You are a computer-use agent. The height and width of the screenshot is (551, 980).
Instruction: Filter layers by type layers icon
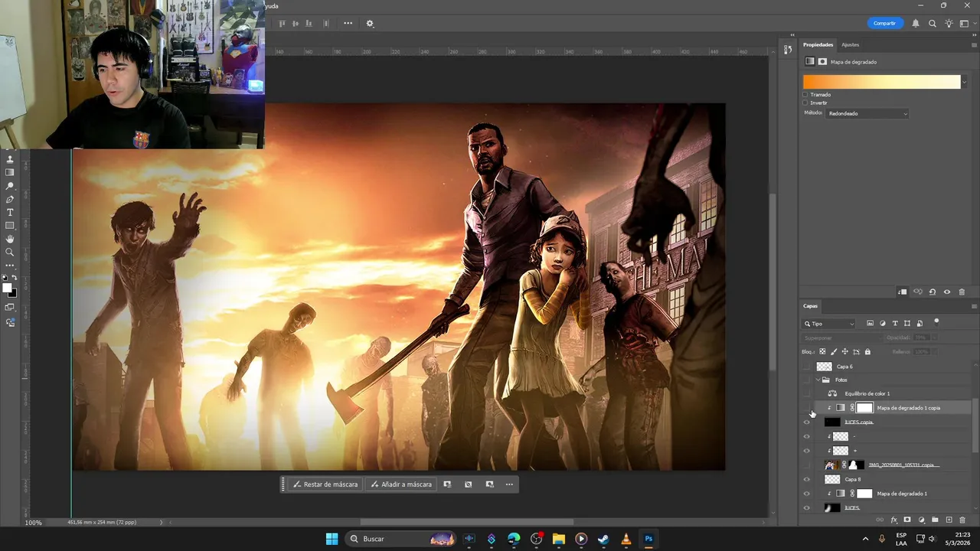click(x=895, y=324)
